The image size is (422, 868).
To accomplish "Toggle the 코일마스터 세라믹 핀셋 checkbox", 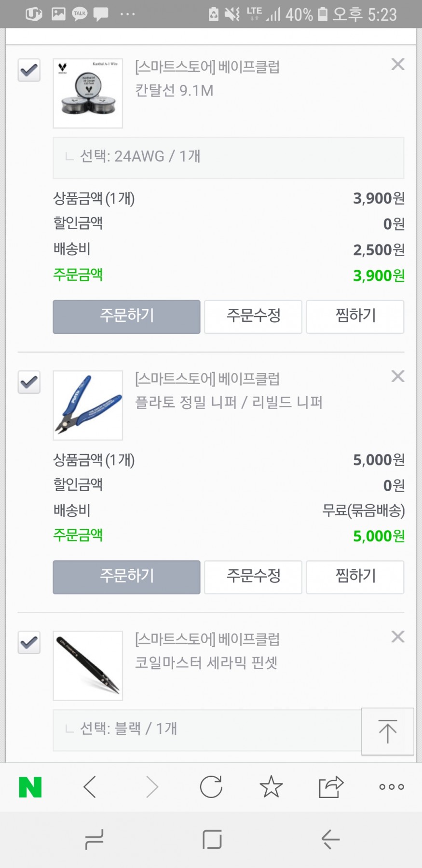I will pos(29,643).
